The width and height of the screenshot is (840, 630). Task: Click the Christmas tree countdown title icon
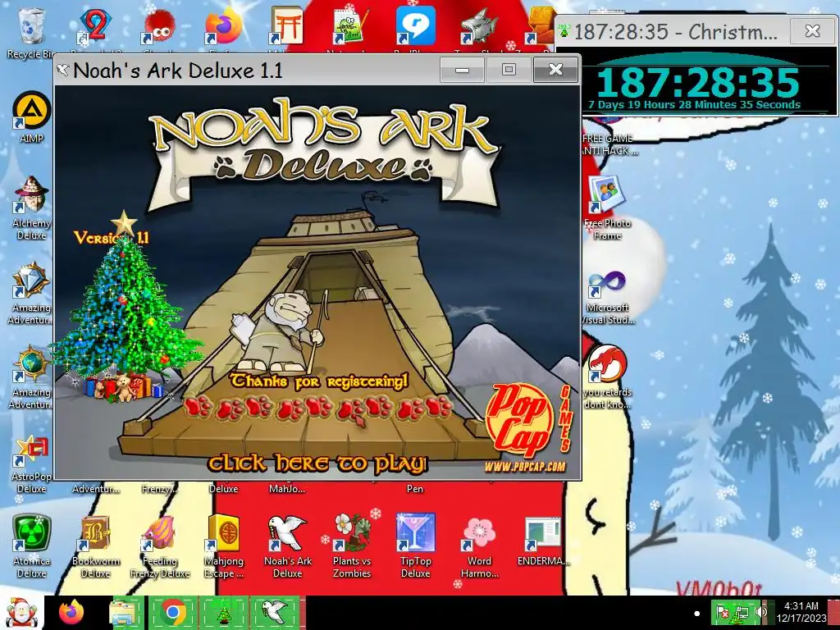point(564,31)
